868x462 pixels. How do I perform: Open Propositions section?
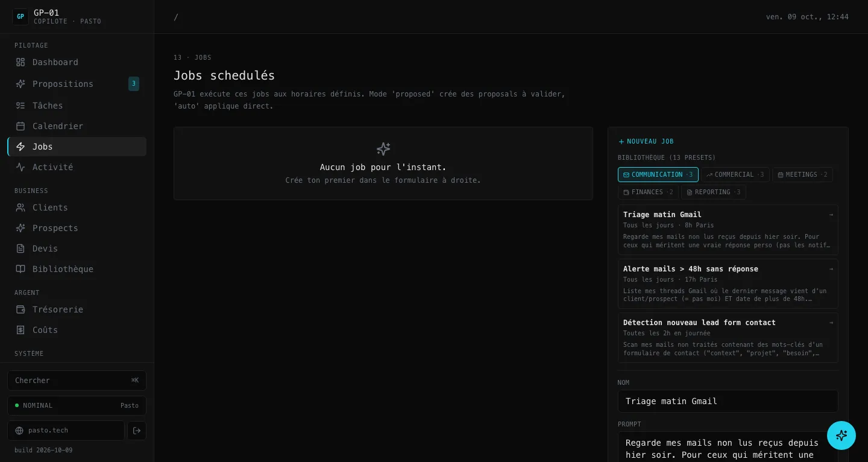[x=77, y=84]
